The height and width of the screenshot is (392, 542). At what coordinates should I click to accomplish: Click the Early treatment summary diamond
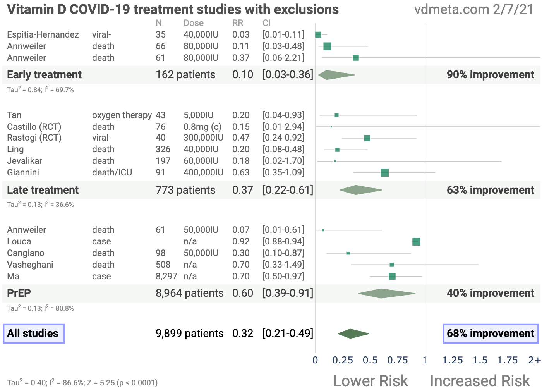tap(336, 75)
